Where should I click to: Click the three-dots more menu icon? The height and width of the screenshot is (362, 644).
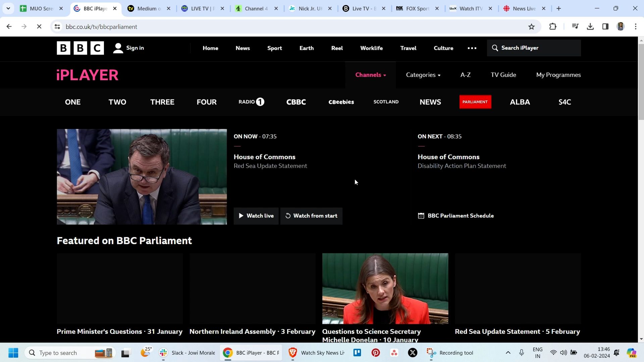(x=472, y=48)
